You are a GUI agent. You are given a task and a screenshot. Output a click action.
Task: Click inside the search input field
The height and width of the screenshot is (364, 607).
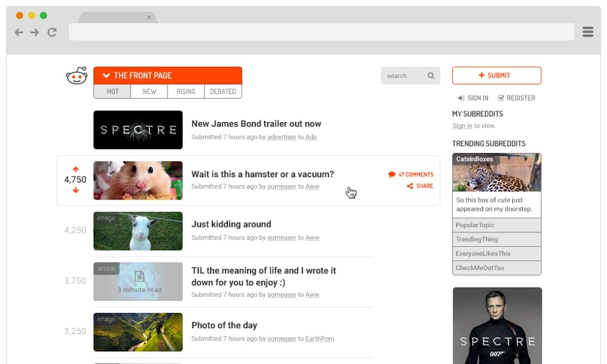point(405,75)
